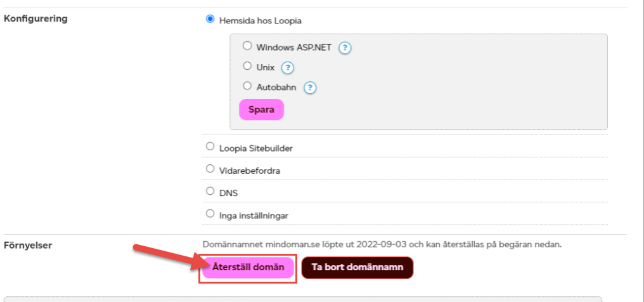This screenshot has height=302, width=644.
Task: Choose the Unix radio option
Action: point(247,66)
